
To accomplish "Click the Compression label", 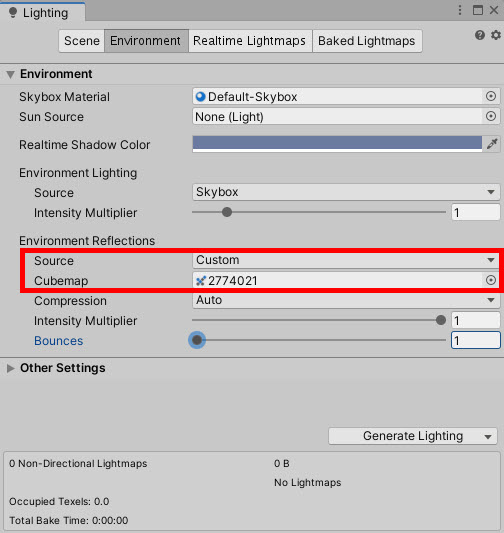I will 70,301.
